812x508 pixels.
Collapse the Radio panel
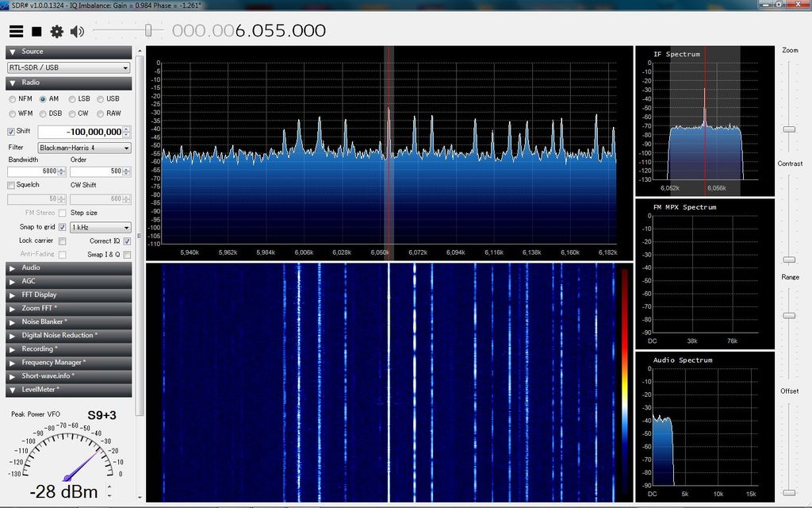69,83
